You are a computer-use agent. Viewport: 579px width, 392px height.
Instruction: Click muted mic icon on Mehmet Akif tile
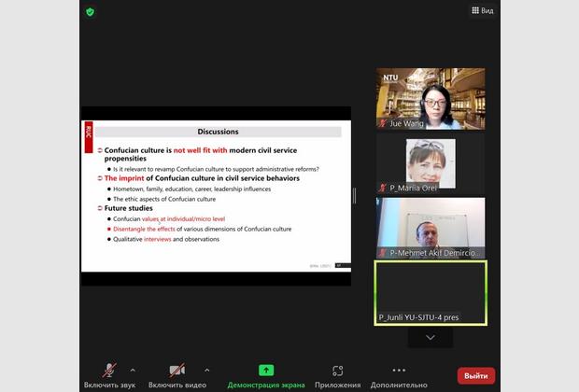tap(383, 253)
